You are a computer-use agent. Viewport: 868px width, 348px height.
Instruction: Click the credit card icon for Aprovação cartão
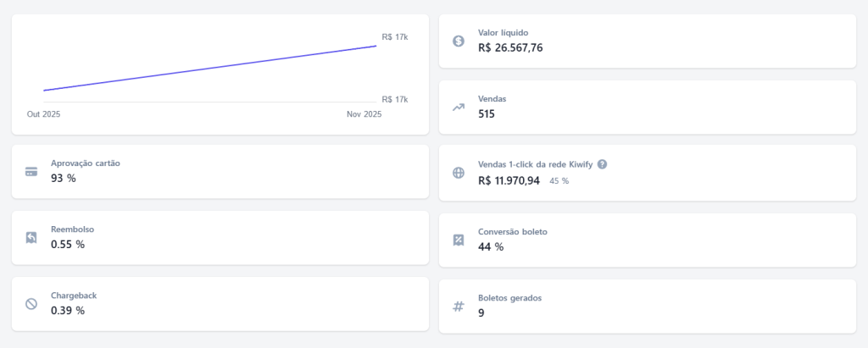[x=31, y=171]
